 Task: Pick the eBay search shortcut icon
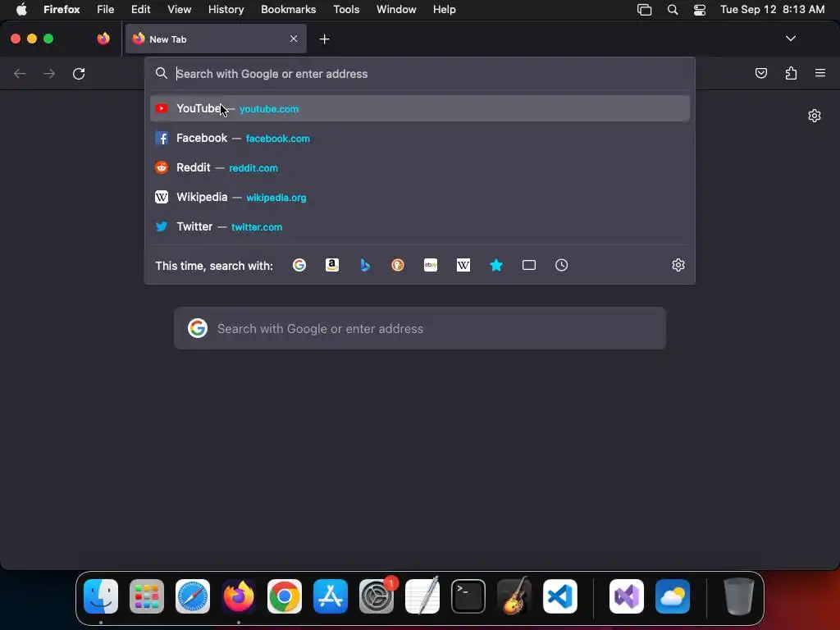click(x=431, y=265)
